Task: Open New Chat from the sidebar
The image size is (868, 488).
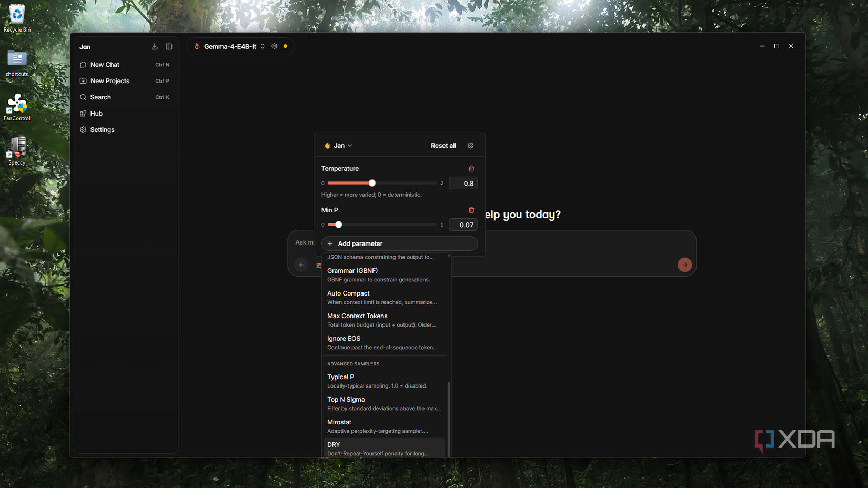Action: [x=125, y=65]
